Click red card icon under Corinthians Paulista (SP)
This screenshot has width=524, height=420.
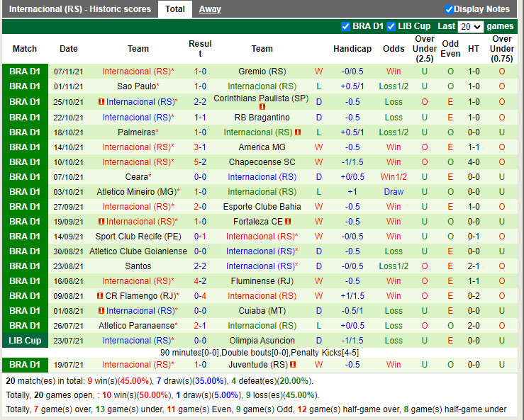262,107
